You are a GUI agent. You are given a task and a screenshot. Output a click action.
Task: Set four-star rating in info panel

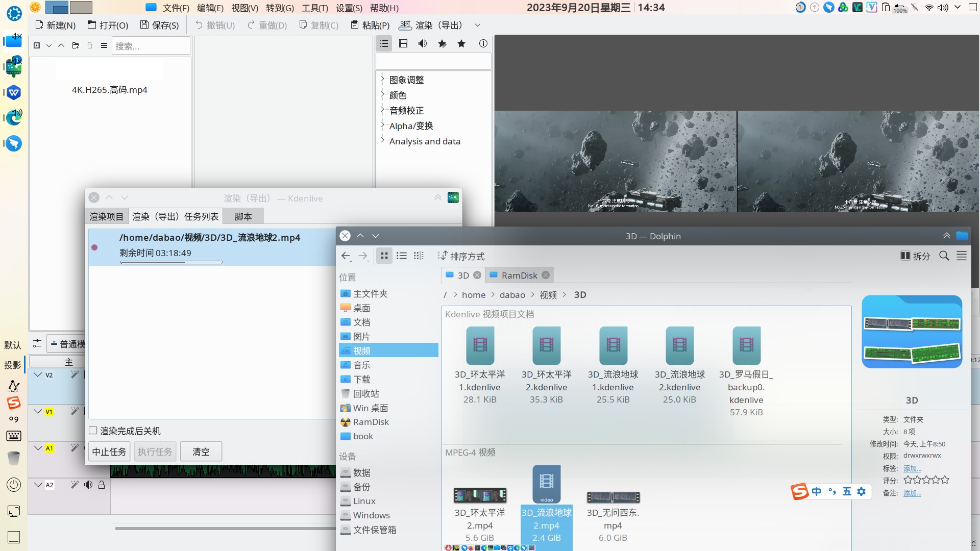(x=936, y=480)
